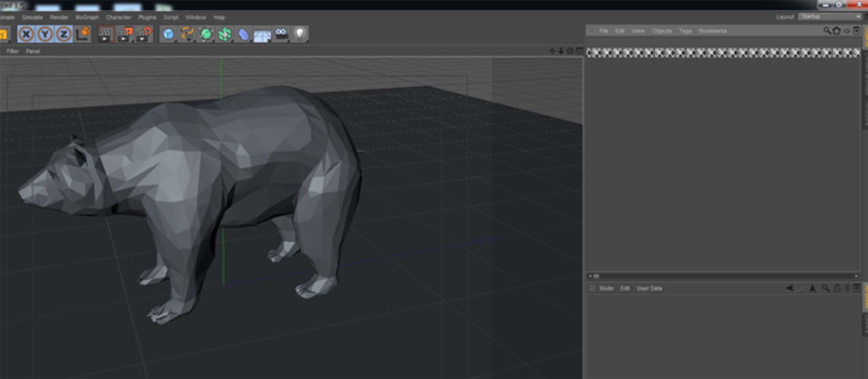Open the Render menu
This screenshot has width=868, height=379.
tap(59, 17)
